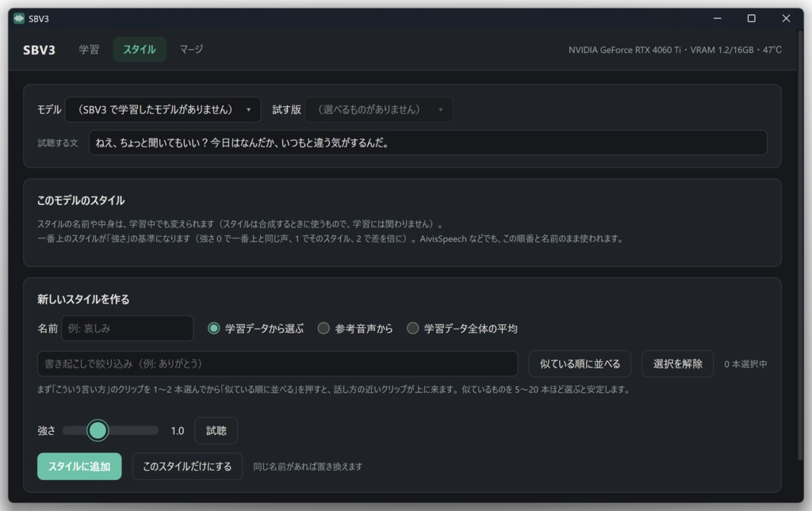The image size is (812, 511).
Task: Click the 似ている順に並べる button
Action: pyautogui.click(x=580, y=364)
